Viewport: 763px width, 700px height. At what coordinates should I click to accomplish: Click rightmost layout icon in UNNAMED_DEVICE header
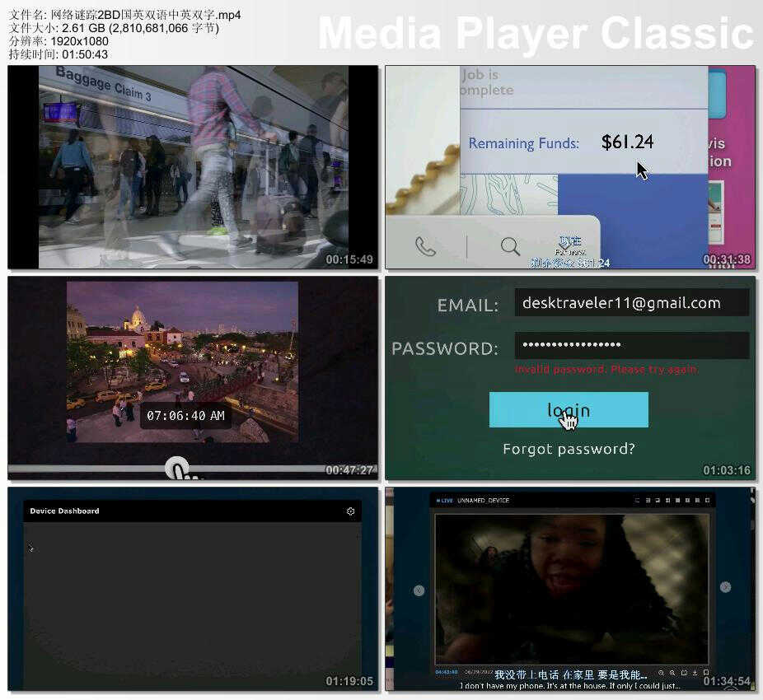click(707, 501)
